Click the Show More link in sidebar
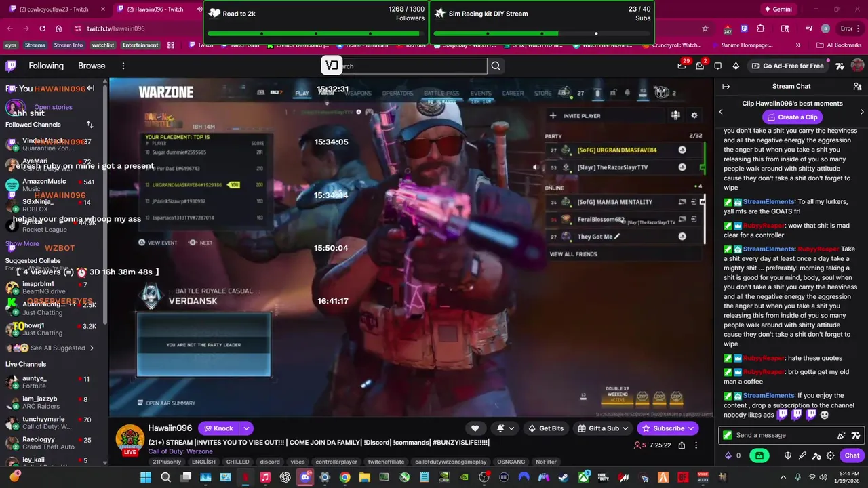 click(22, 244)
